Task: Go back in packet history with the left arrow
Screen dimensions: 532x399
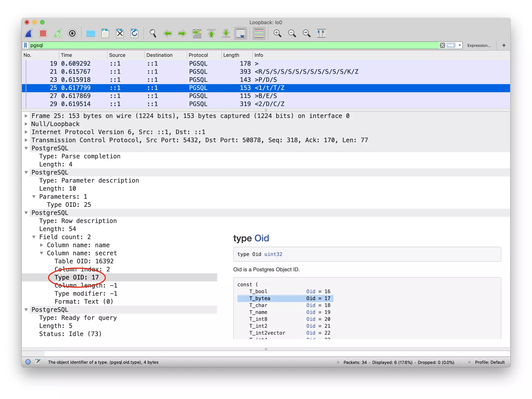Action: pos(168,33)
